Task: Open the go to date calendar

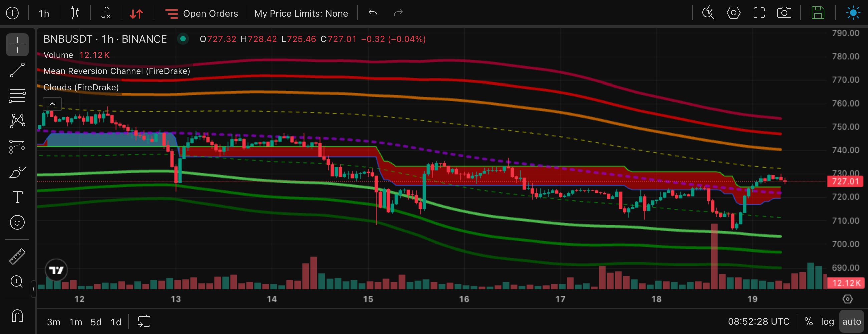Action: 144,321
